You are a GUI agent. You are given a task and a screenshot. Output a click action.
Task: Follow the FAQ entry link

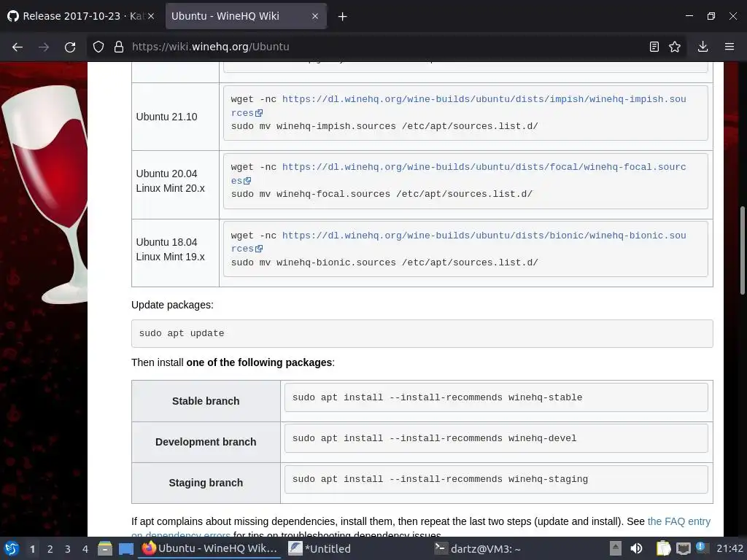[x=679, y=521]
